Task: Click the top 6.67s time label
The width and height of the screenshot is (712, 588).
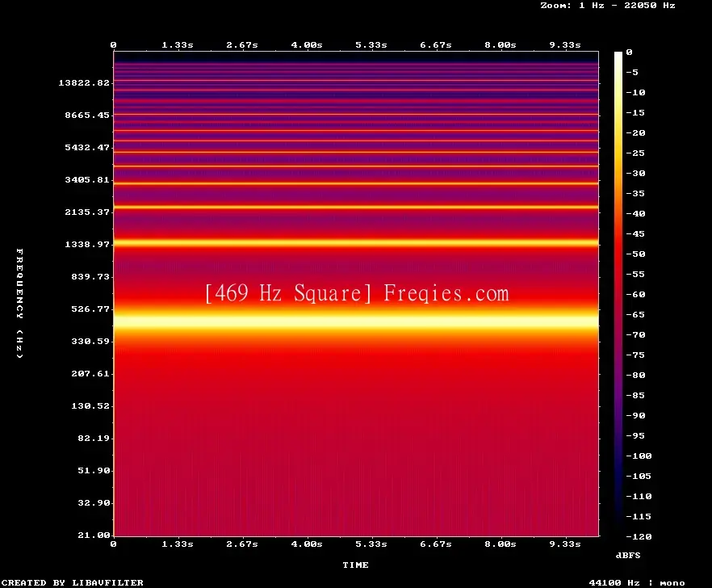Action: [x=435, y=44]
